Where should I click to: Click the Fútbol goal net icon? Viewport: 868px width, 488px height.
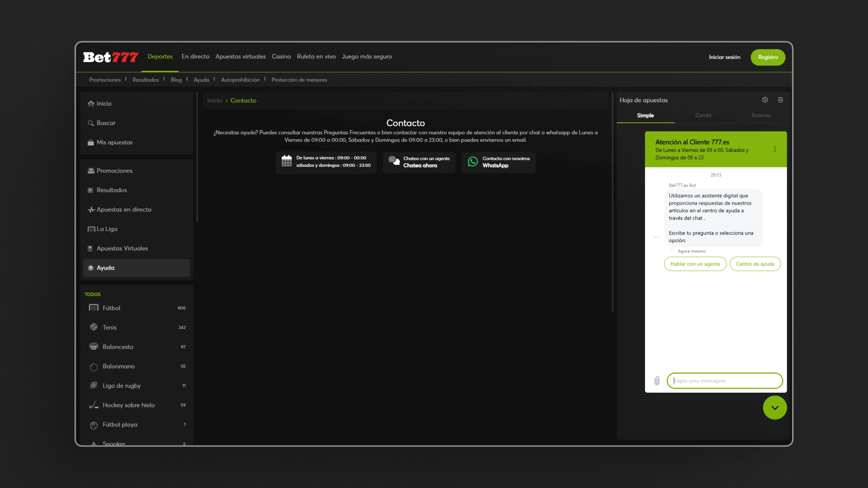click(94, 308)
